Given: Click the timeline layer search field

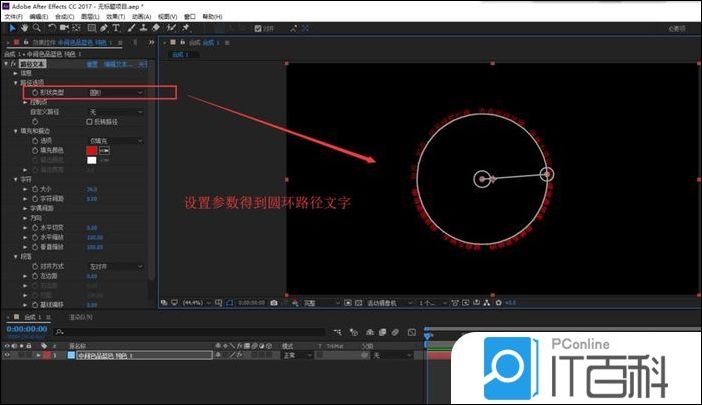Looking at the screenshot, I should point(190,332).
